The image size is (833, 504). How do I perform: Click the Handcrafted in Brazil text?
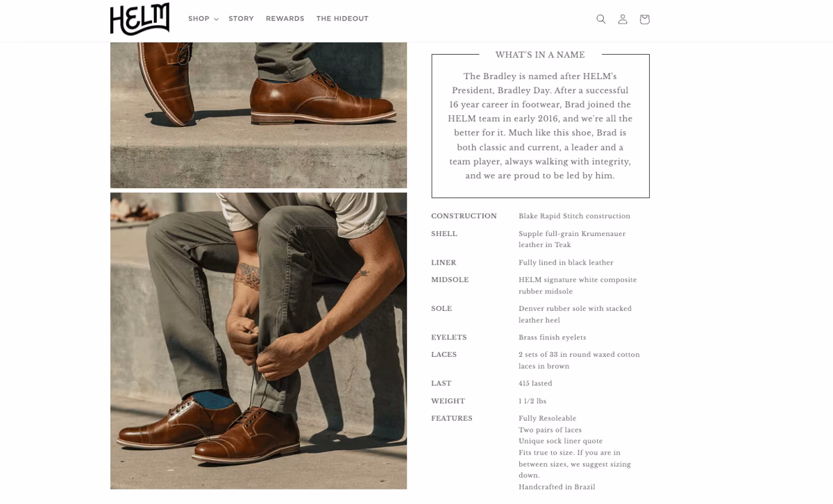pos(557,487)
